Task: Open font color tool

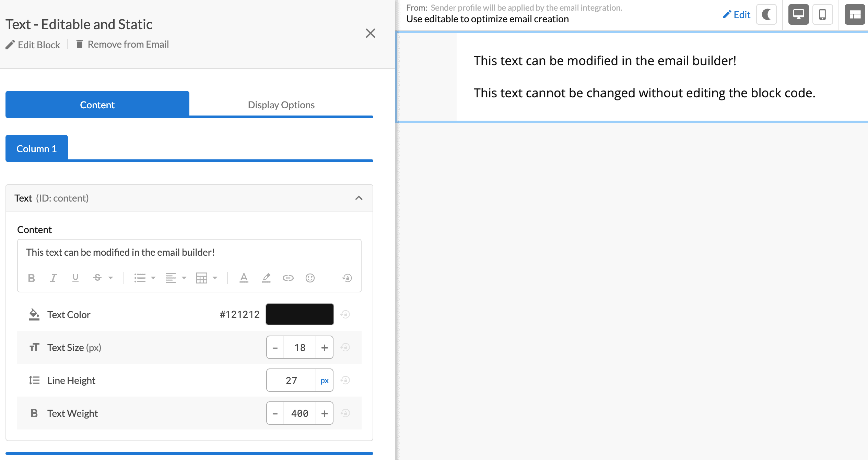Action: click(244, 278)
